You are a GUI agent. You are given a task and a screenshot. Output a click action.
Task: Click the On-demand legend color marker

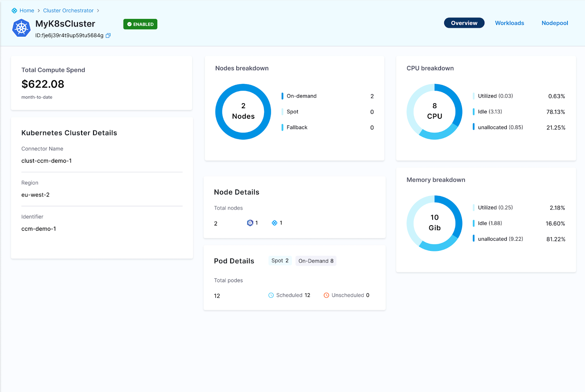point(282,96)
